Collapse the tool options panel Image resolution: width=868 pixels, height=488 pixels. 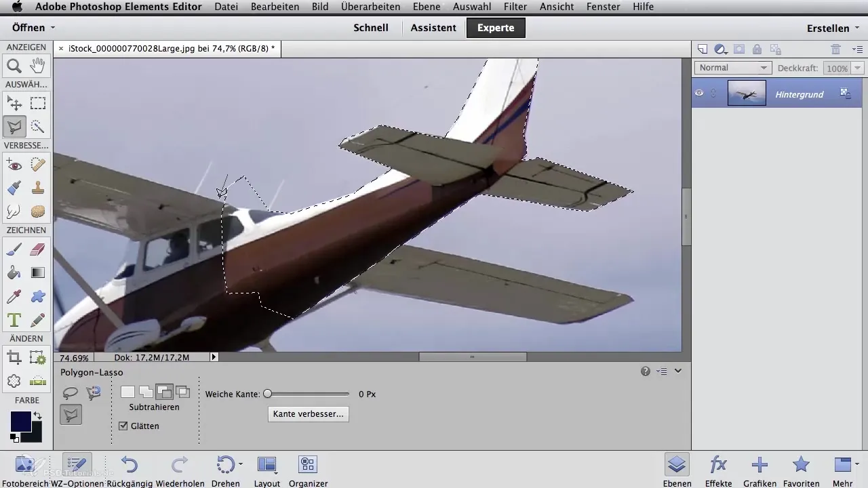pos(677,371)
